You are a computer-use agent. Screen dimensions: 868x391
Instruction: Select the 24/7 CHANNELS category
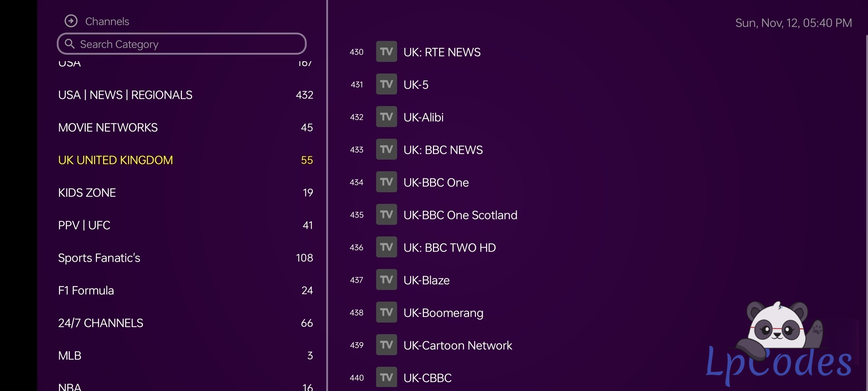point(101,323)
